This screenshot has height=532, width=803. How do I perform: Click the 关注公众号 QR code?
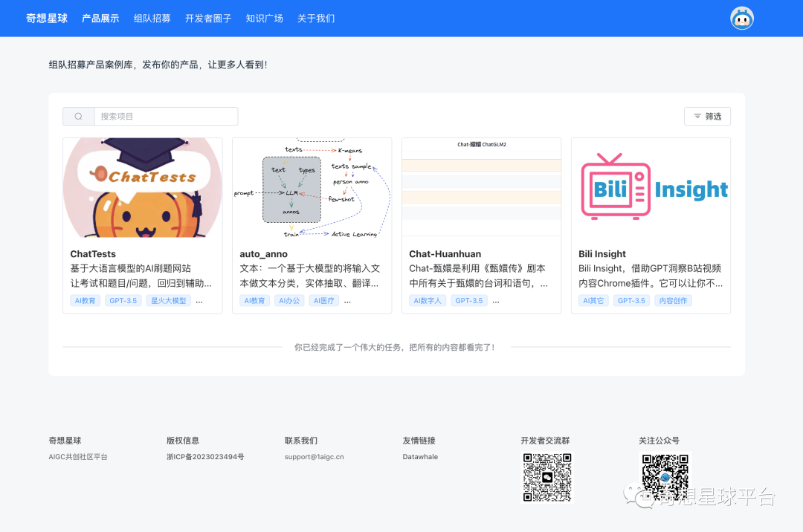(665, 477)
